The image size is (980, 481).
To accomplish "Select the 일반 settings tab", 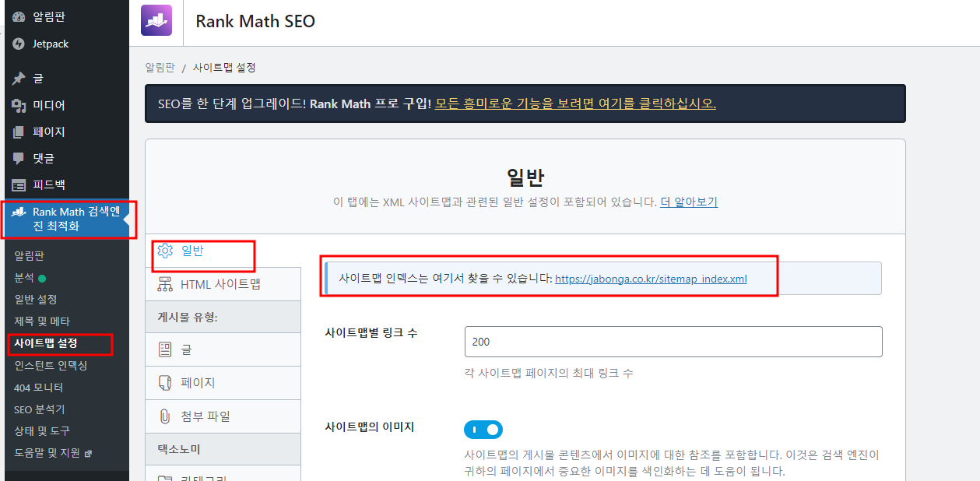I will tap(223, 251).
